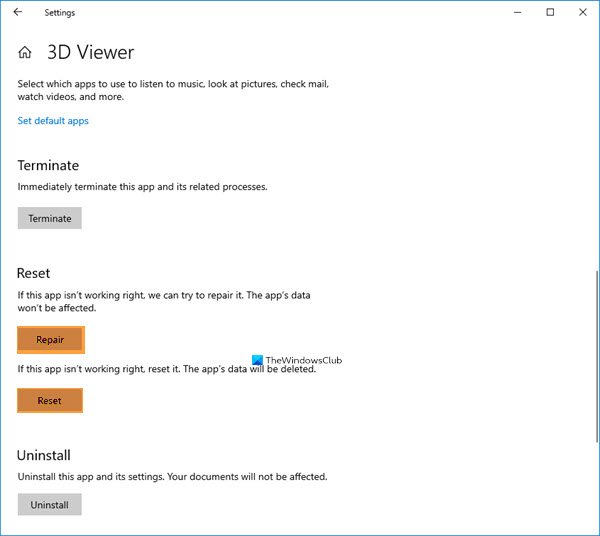Image resolution: width=600 pixels, height=536 pixels.
Task: Click the Repair button
Action: [x=50, y=340]
